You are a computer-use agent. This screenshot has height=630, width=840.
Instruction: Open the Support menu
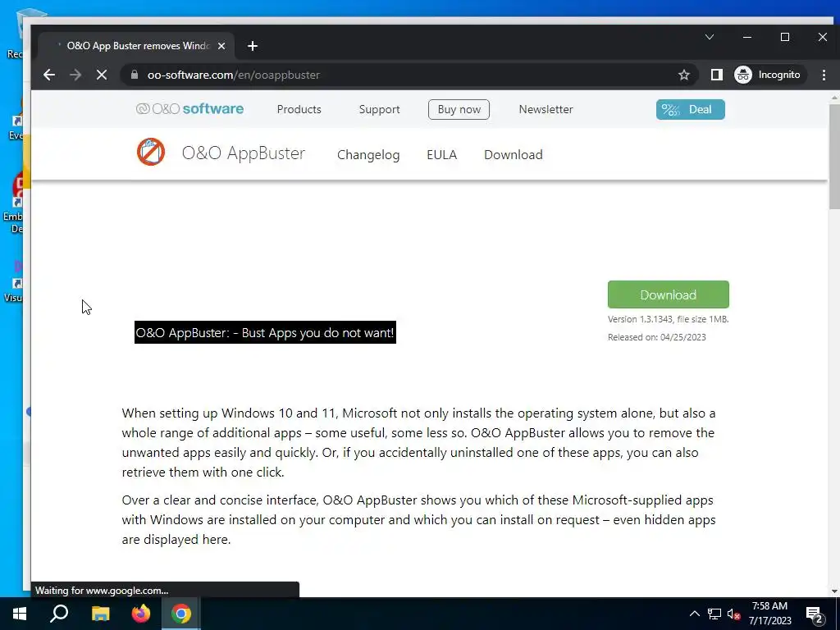[x=379, y=109]
